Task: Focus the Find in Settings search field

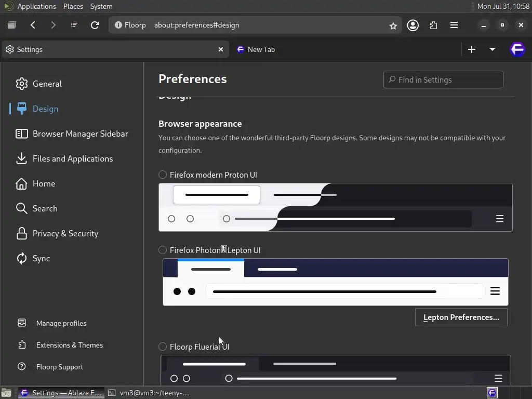Action: pyautogui.click(x=443, y=79)
